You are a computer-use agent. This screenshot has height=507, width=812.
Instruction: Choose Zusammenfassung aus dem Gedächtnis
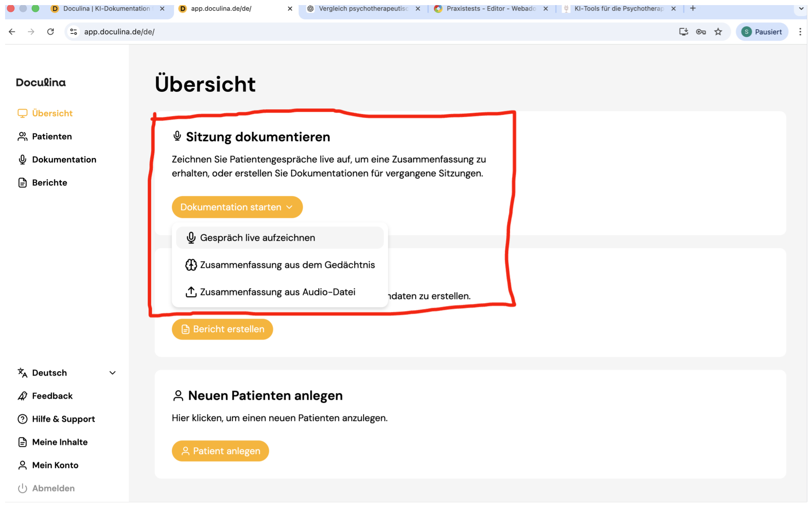click(x=280, y=265)
